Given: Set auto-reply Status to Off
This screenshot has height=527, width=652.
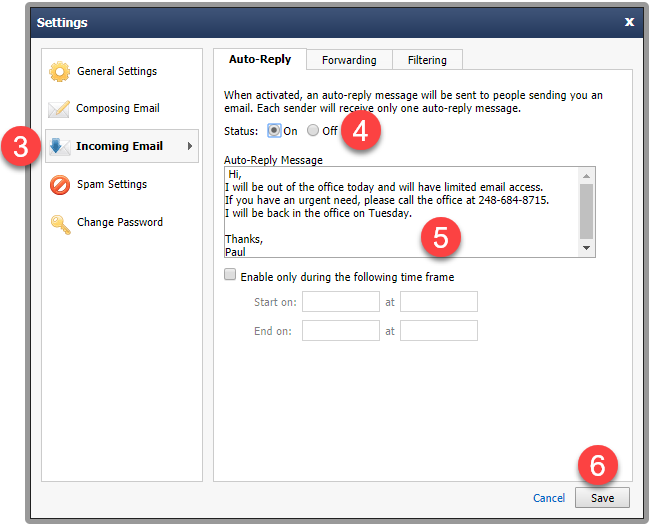Looking at the screenshot, I should (x=313, y=131).
